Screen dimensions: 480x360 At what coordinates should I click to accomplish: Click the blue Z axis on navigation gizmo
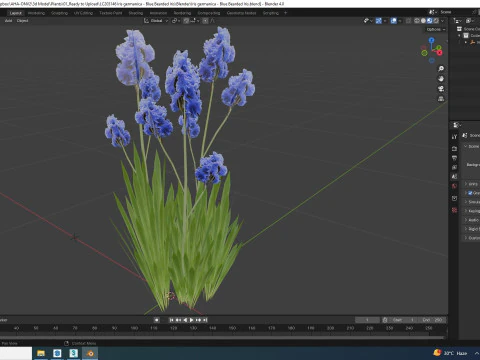(x=432, y=40)
